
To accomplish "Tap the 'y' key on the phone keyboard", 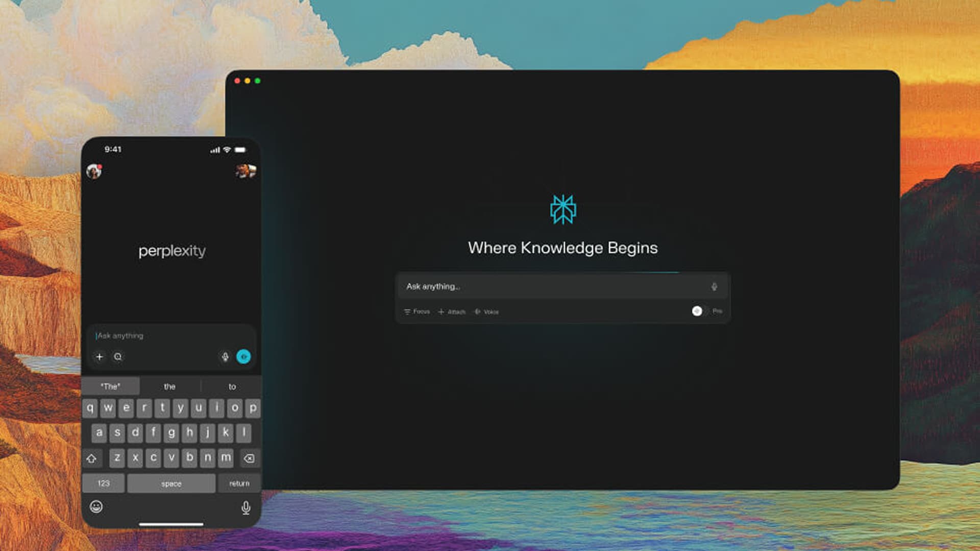I will [181, 408].
